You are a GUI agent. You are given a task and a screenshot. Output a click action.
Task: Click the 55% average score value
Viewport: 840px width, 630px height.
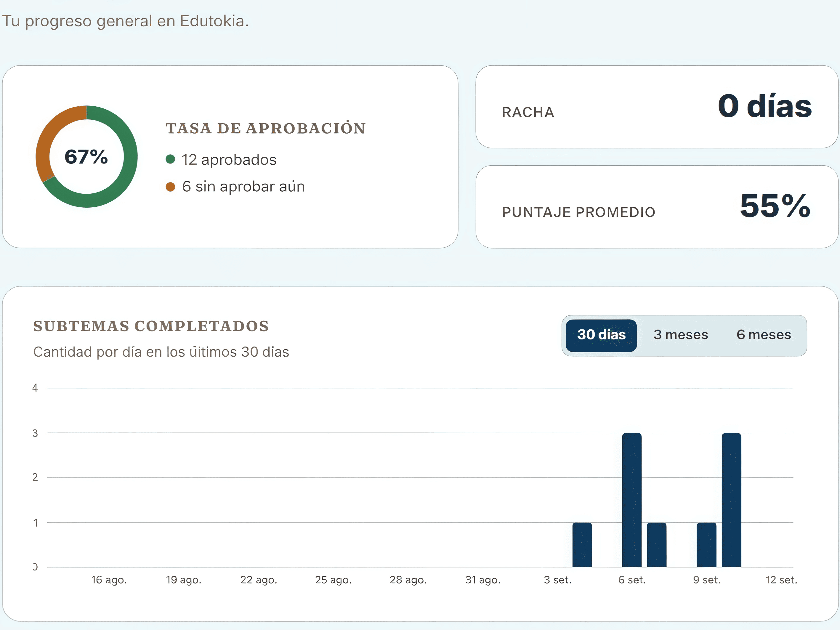775,206
